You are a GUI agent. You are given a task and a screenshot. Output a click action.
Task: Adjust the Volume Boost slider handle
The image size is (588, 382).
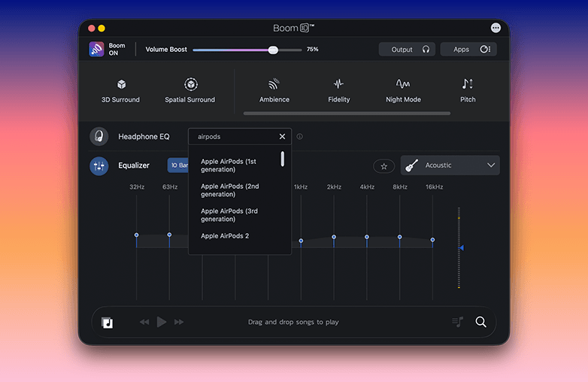pos(273,50)
